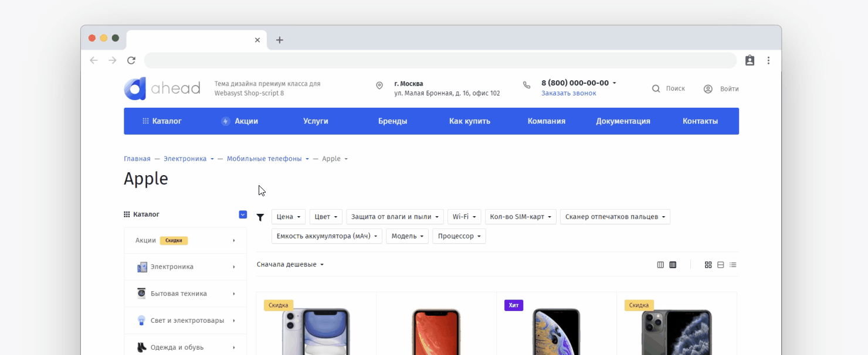Viewport: 868px width, 355px height.
Task: Switch to three-column layout icon
Action: (660, 265)
